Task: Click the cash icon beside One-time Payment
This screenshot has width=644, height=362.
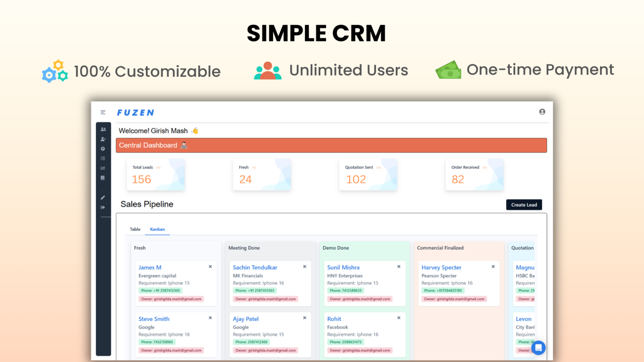Action: click(x=448, y=70)
